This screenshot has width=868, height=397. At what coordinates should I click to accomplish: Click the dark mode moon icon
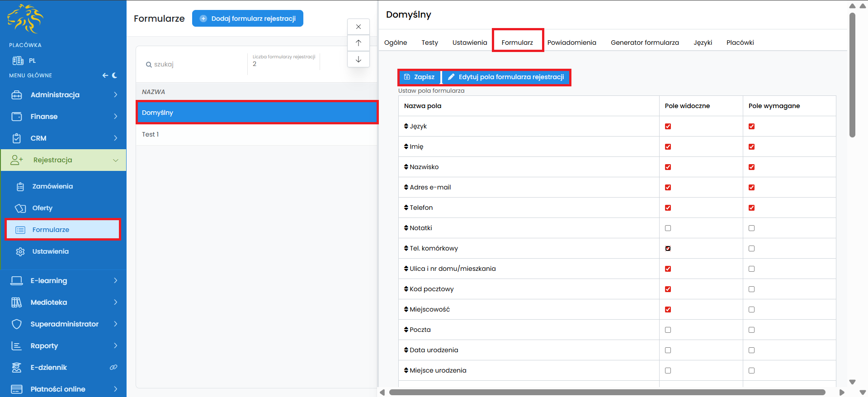[115, 76]
